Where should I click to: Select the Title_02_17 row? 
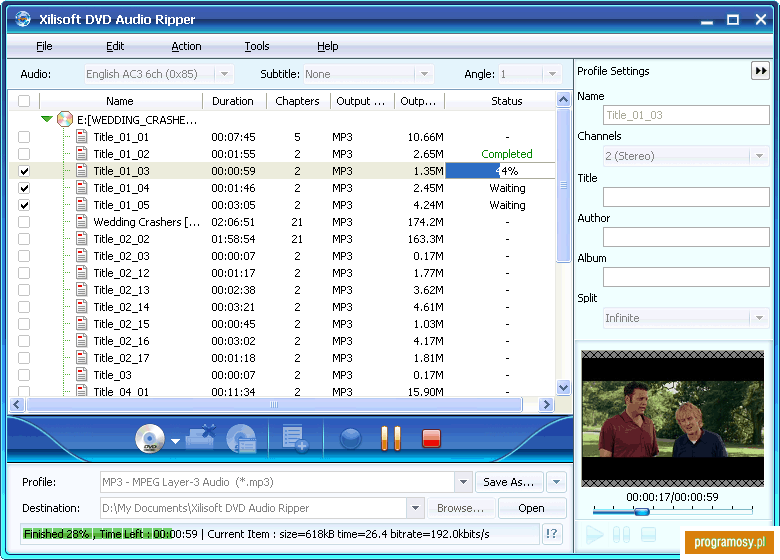282,358
